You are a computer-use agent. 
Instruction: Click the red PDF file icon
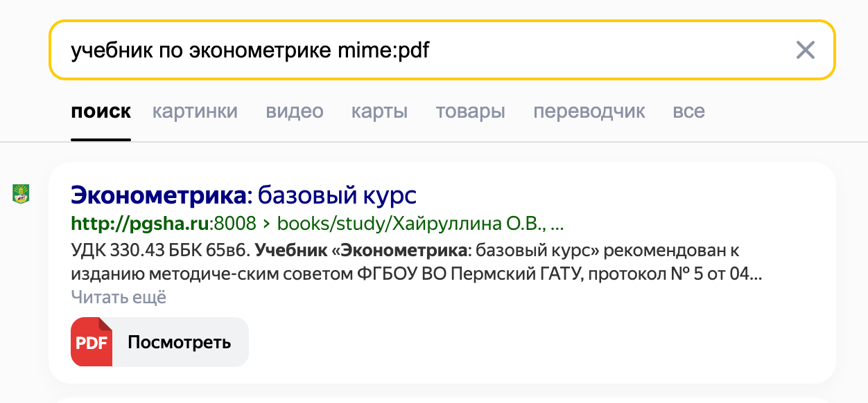tap(91, 341)
